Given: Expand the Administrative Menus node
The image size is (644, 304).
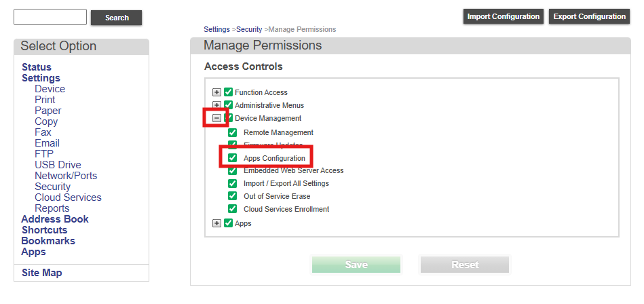Looking at the screenshot, I should click(217, 105).
